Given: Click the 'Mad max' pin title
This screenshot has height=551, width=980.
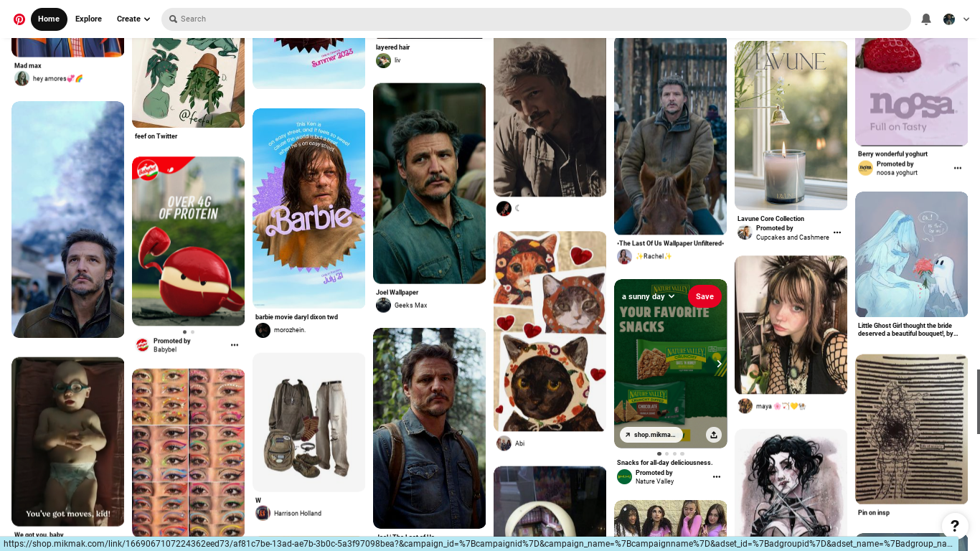Looking at the screenshot, I should pyautogui.click(x=27, y=66).
